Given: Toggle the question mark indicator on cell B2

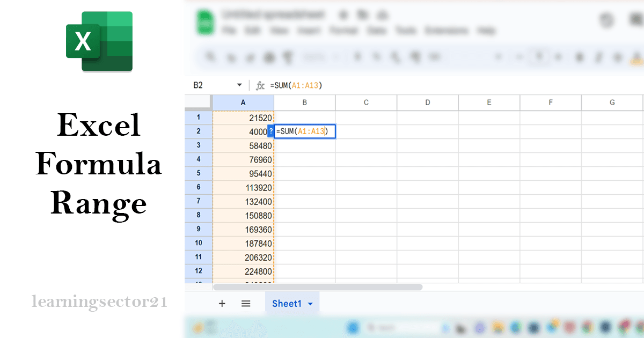Looking at the screenshot, I should click(x=270, y=131).
